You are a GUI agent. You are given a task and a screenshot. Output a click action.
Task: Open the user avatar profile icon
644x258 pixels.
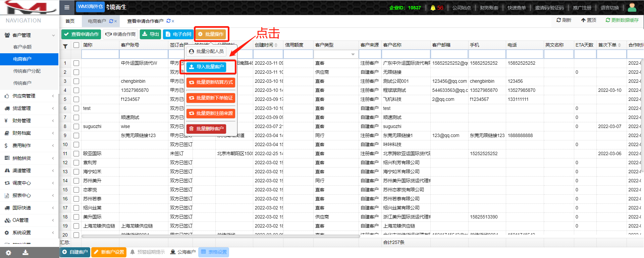click(632, 7)
